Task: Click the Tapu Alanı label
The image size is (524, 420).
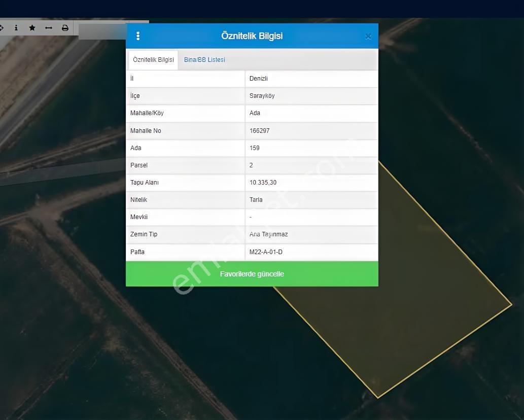Action: point(145,183)
